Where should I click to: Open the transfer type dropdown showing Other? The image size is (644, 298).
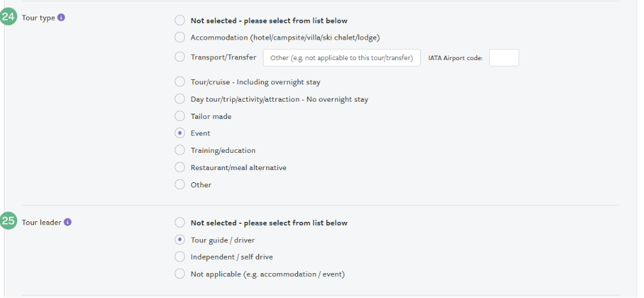coord(342,58)
